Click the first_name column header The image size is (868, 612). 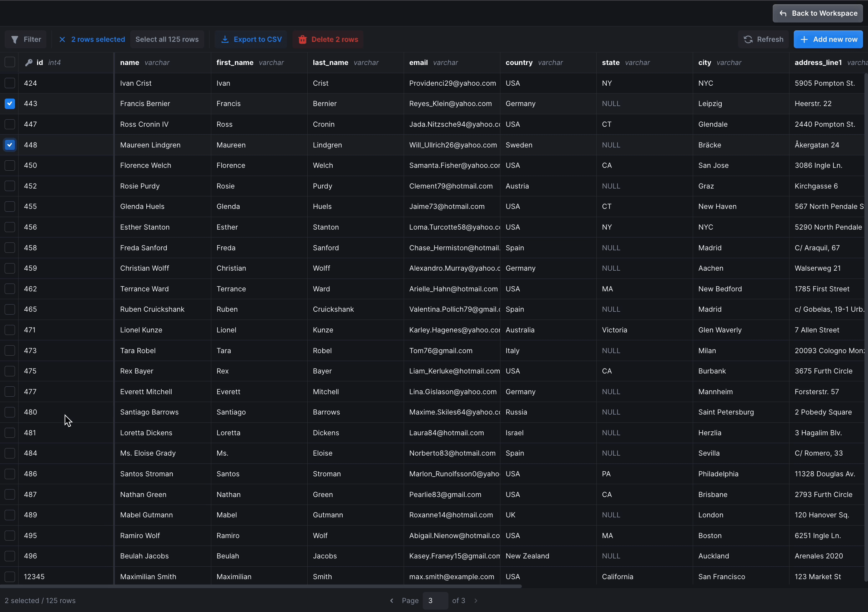pyautogui.click(x=259, y=62)
